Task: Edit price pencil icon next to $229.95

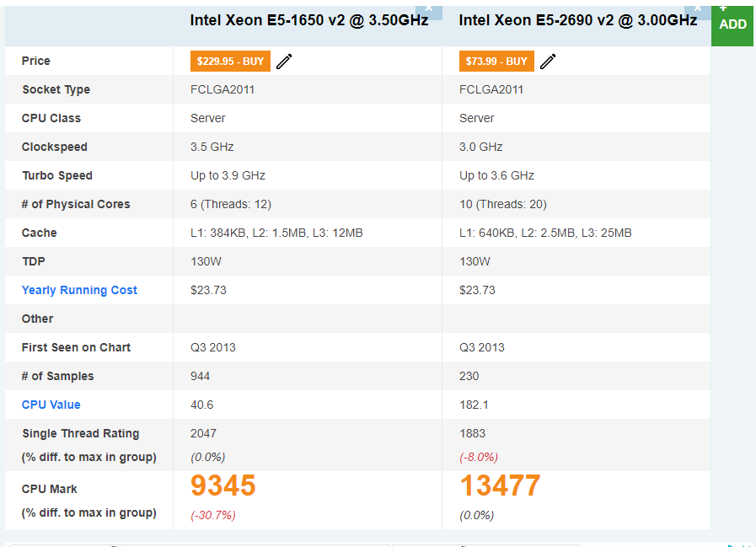Action: 284,62
